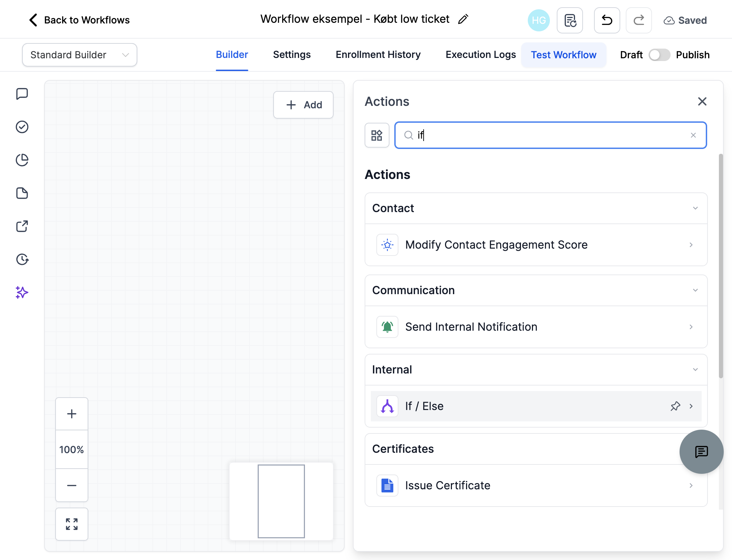This screenshot has width=732, height=560.
Task: Select the Issue Certificate action
Action: tap(536, 486)
